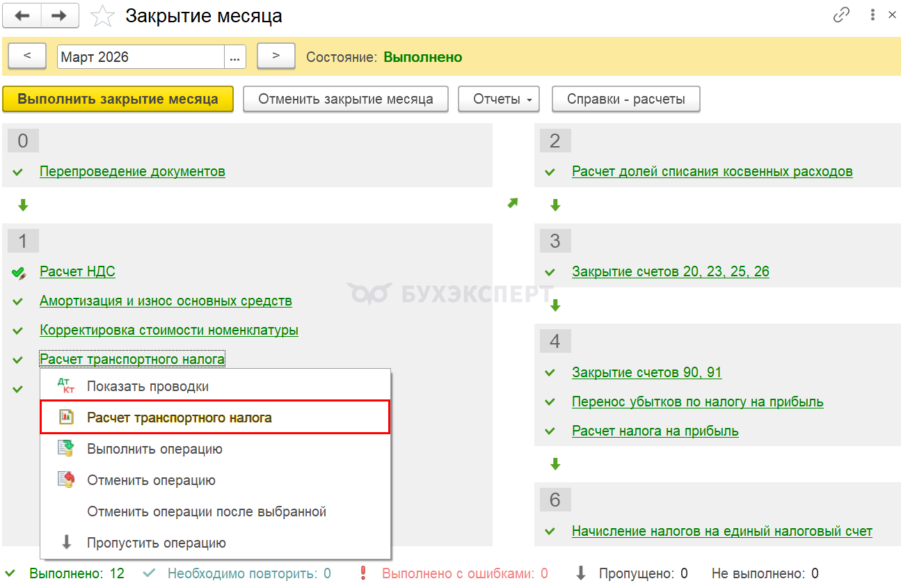Viewport: 901px width, 588px height.
Task: Click checkmark beside Расчет транспортного налога link
Action: (x=18, y=360)
